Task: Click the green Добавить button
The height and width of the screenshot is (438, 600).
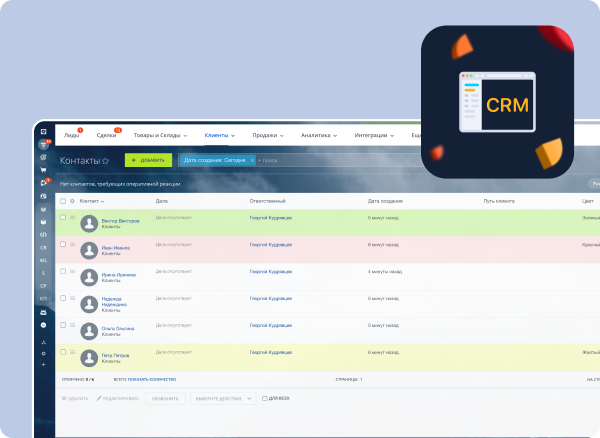Action: [x=148, y=160]
